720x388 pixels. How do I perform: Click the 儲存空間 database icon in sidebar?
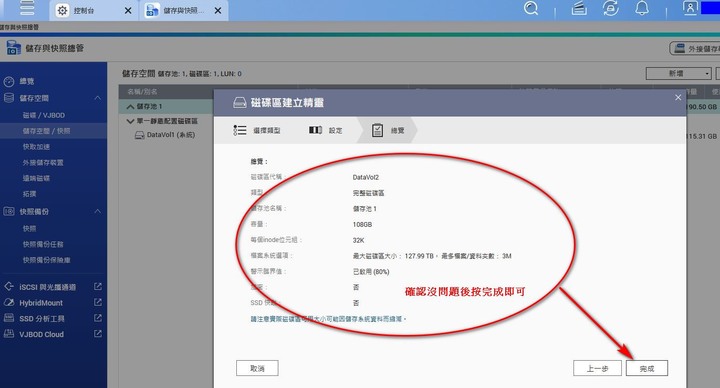coord(9,97)
